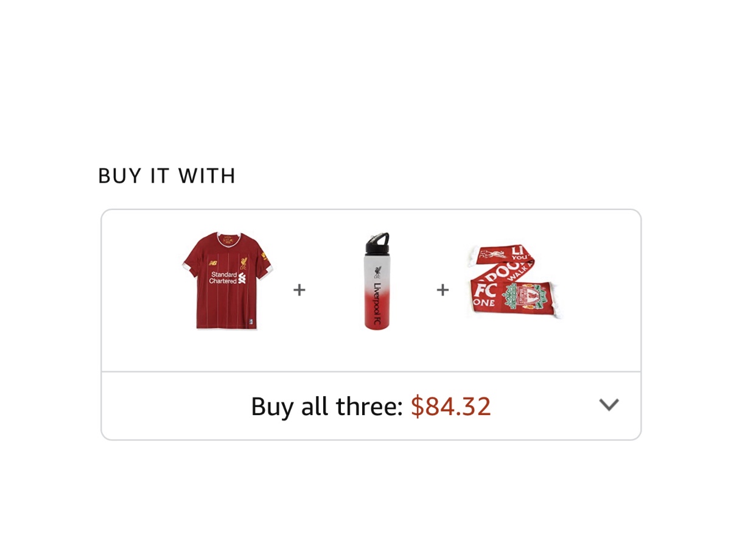Open the Liverpool FC water bottle thumbnail
Viewport: 756px width, 552px height.
377,282
